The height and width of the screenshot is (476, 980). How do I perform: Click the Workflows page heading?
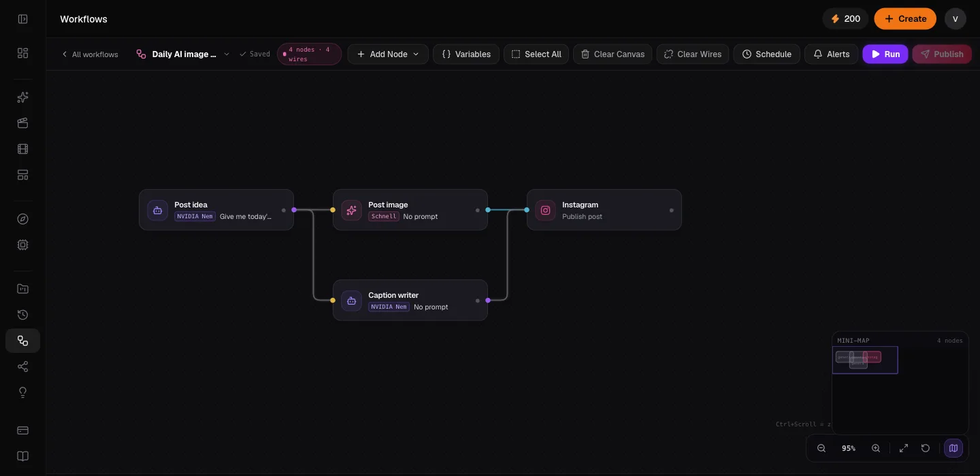[84, 19]
